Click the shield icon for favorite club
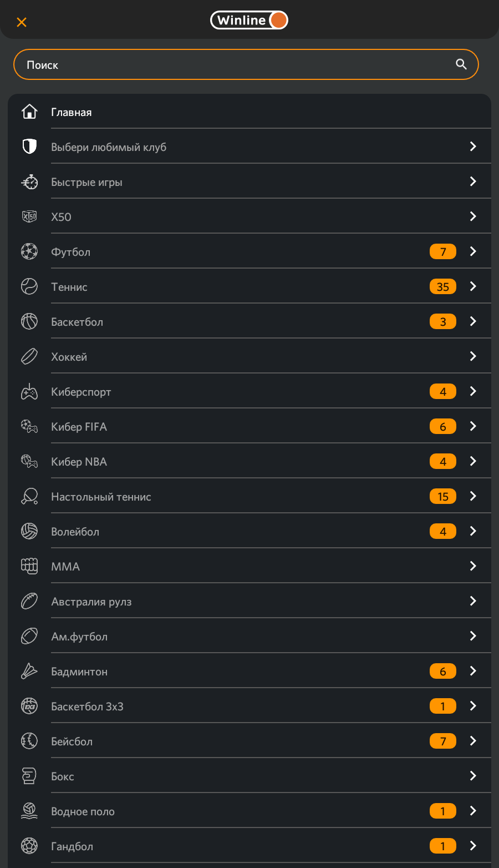The image size is (499, 868). click(29, 147)
